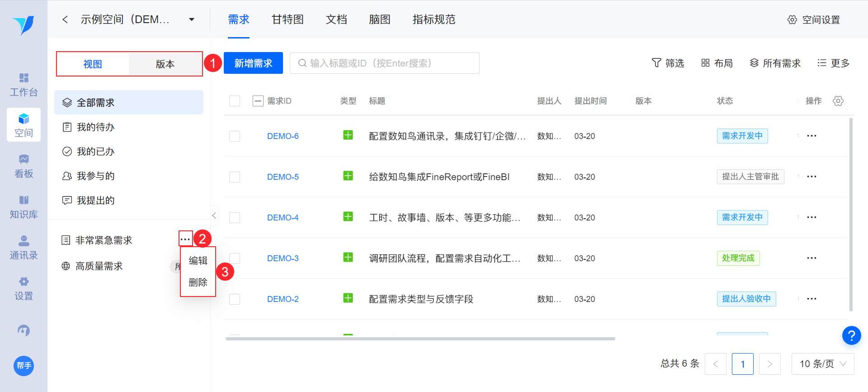Collapse the left sidebar panel
The height and width of the screenshot is (392, 868).
[214, 215]
